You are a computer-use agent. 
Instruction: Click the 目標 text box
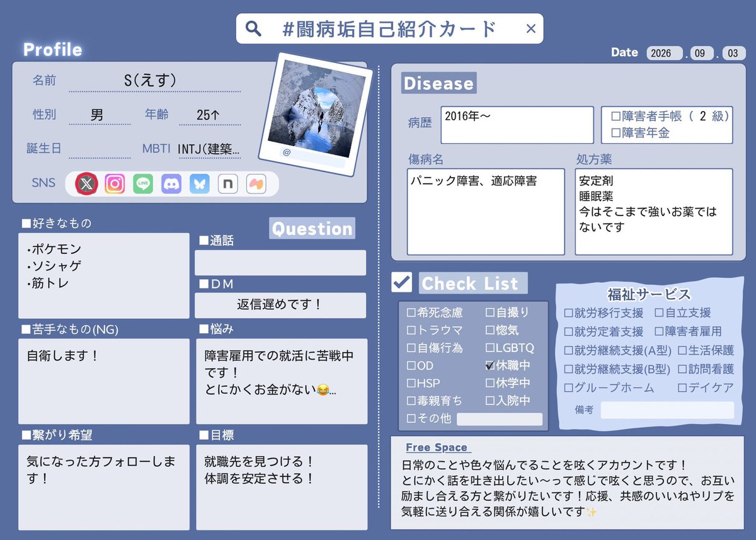coord(282,487)
